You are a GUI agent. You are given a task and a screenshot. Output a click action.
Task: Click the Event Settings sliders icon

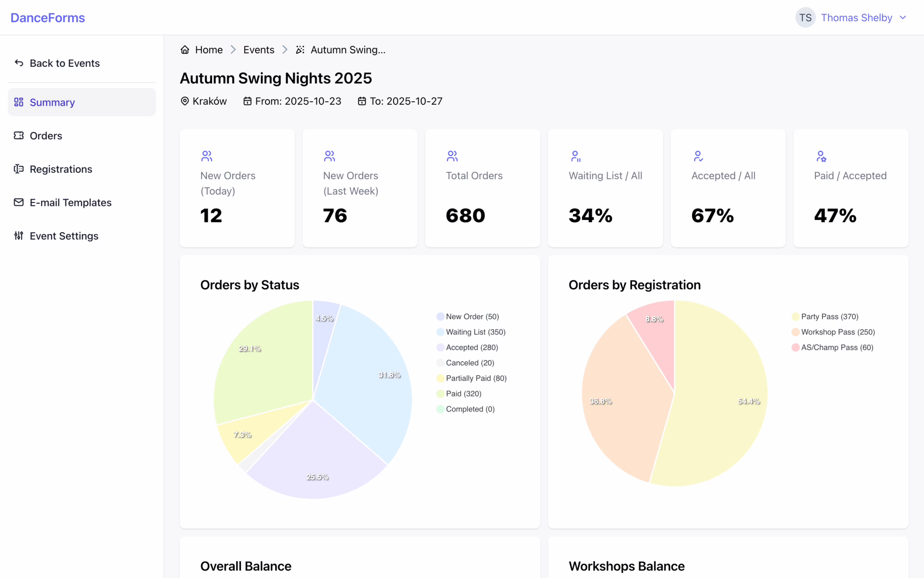click(x=18, y=236)
